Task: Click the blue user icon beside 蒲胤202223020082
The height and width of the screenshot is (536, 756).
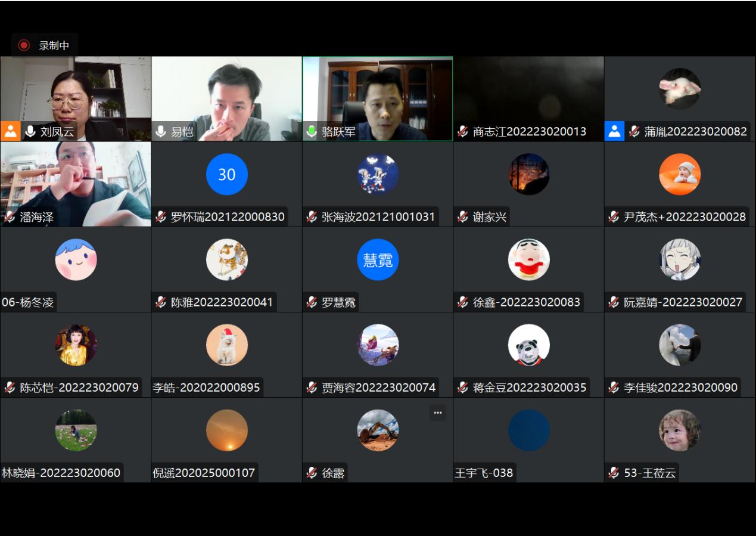Action: [x=614, y=131]
